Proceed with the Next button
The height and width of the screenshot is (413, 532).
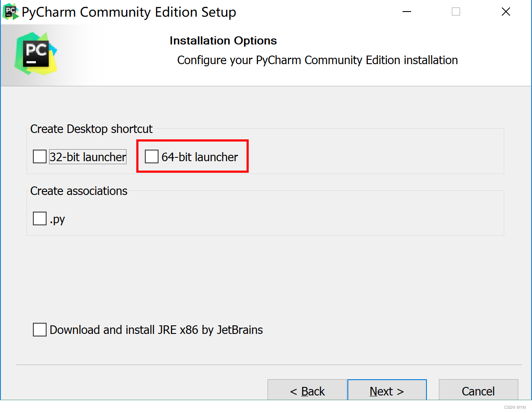(x=387, y=391)
